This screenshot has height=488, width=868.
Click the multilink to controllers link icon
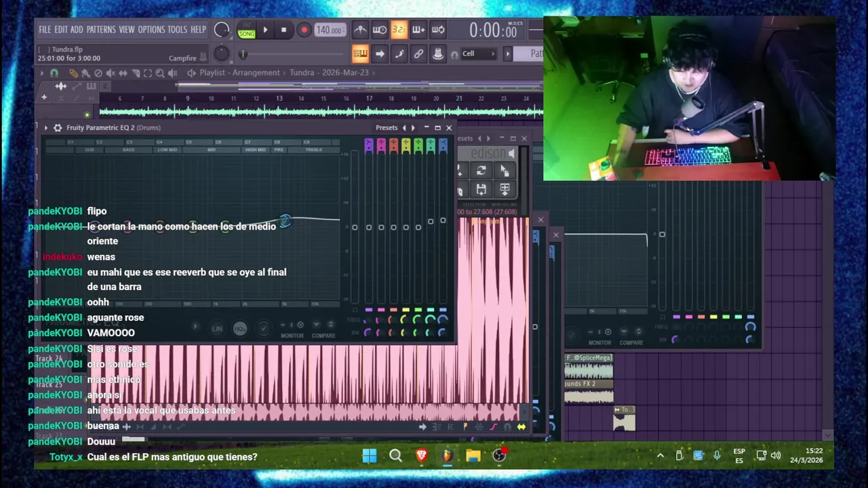tap(418, 54)
